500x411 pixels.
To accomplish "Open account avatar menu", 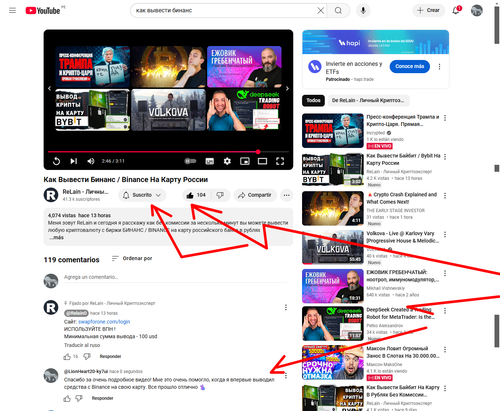I will coord(477,10).
